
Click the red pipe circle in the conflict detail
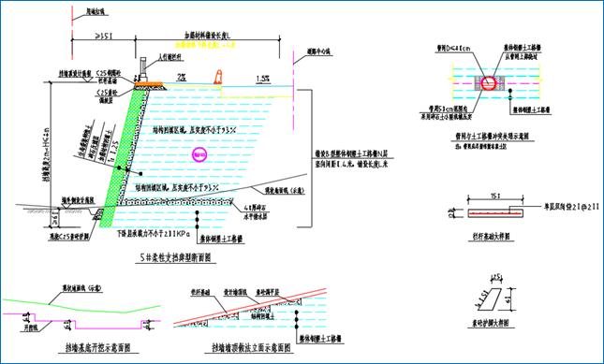click(489, 82)
